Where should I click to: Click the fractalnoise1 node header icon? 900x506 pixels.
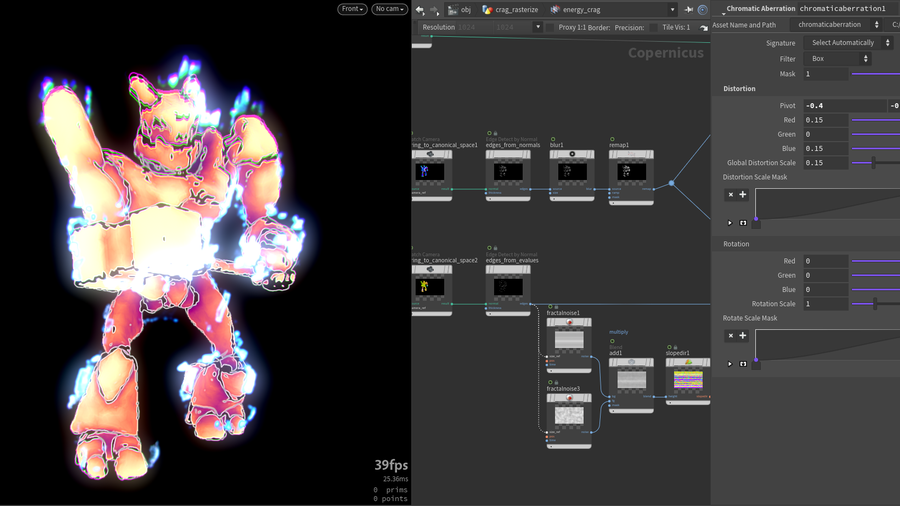(x=569, y=322)
